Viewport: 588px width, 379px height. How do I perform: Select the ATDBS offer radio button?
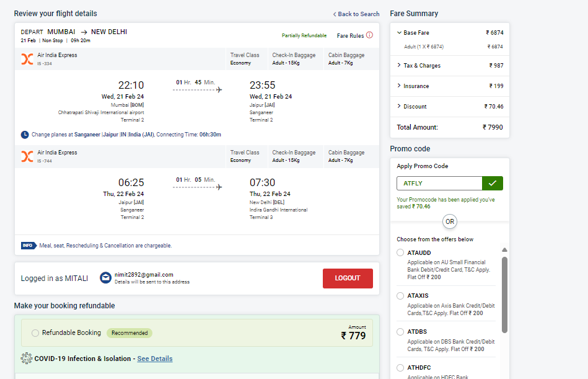[400, 332]
